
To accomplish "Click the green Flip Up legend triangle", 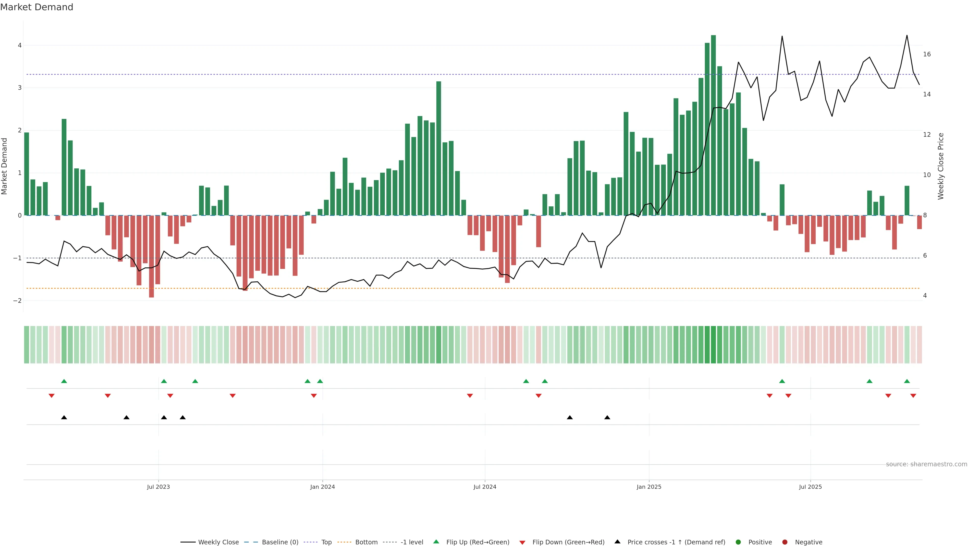I will [x=436, y=542].
